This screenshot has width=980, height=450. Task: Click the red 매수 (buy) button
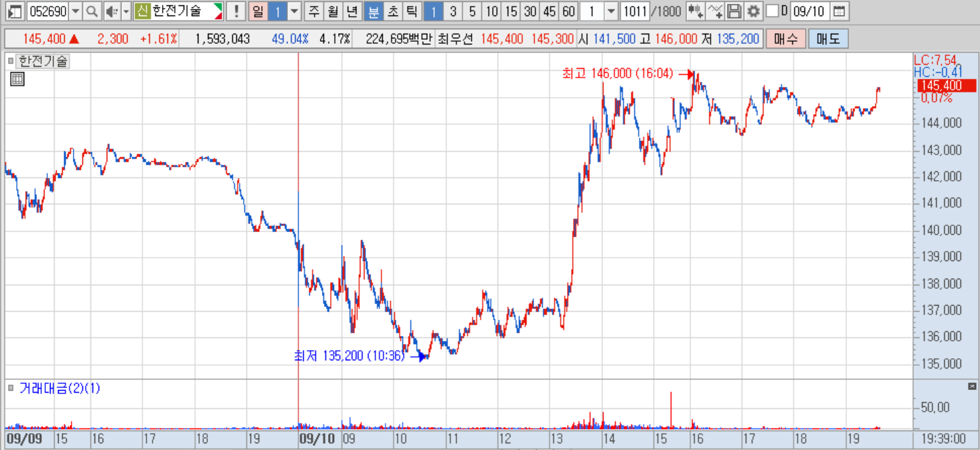coord(785,39)
